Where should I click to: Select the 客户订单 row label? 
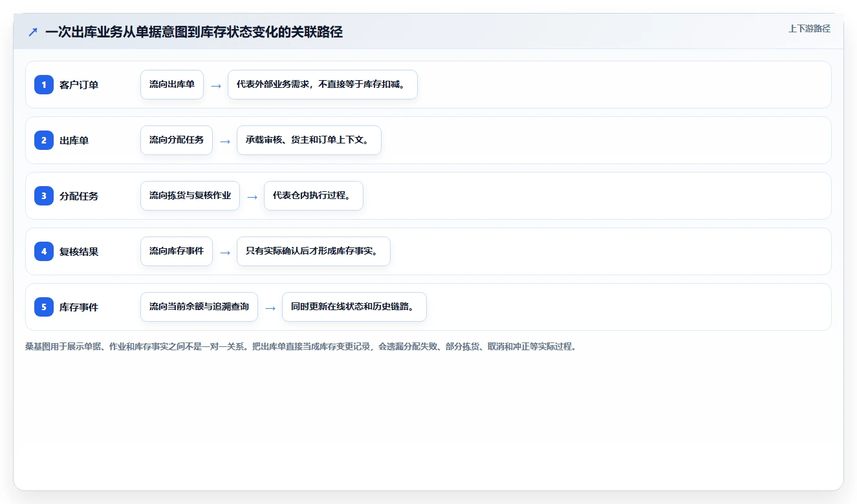[x=79, y=85]
